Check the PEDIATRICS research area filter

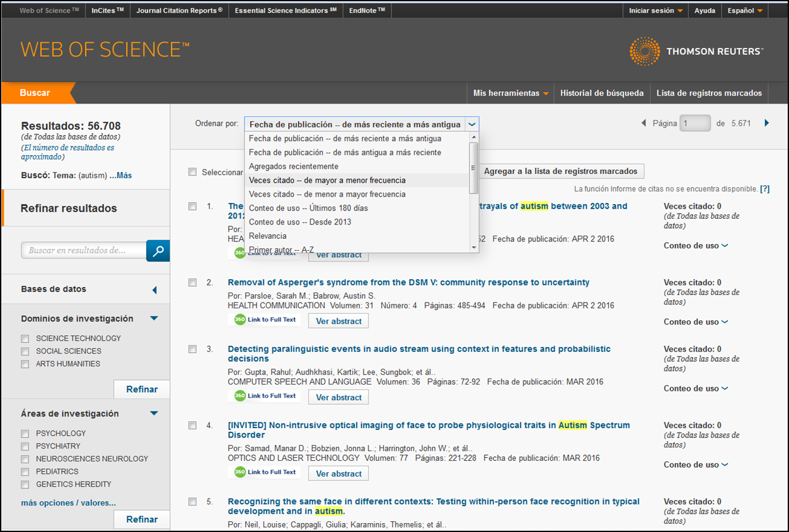click(25, 472)
